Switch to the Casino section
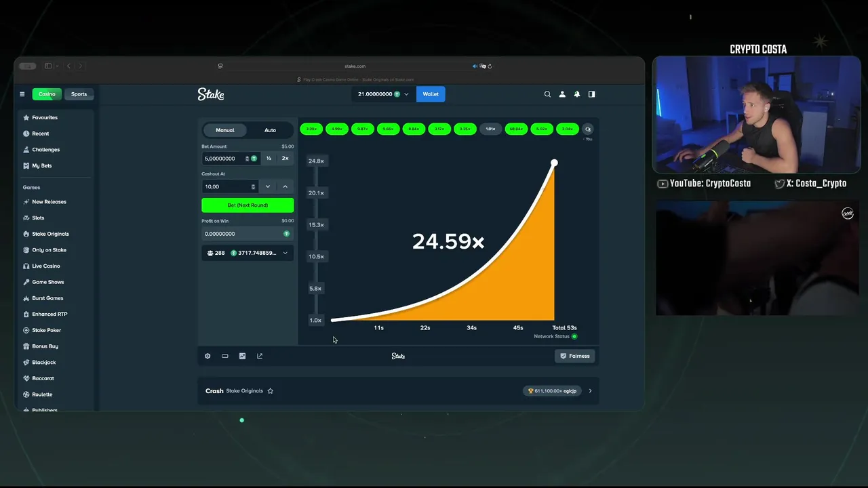 click(47, 94)
